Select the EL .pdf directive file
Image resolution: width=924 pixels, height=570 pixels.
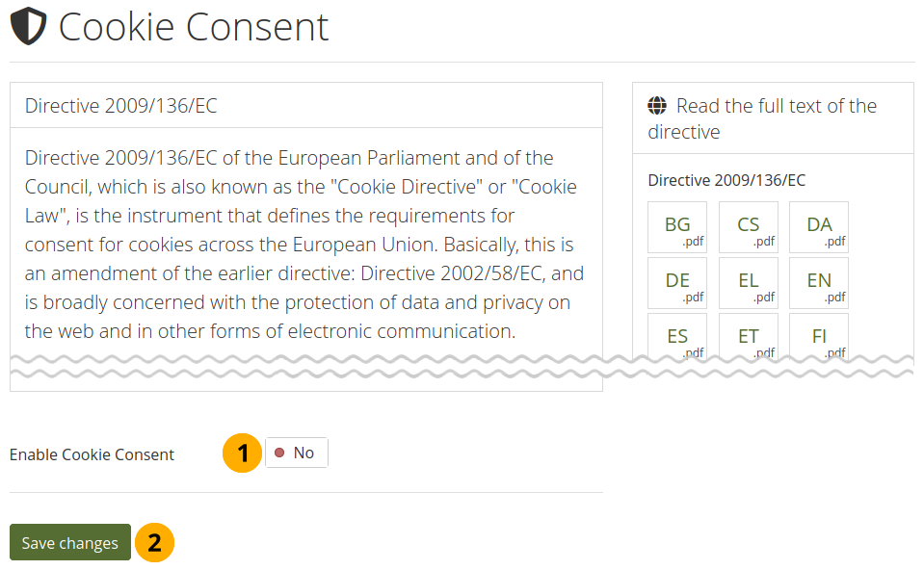(x=749, y=283)
